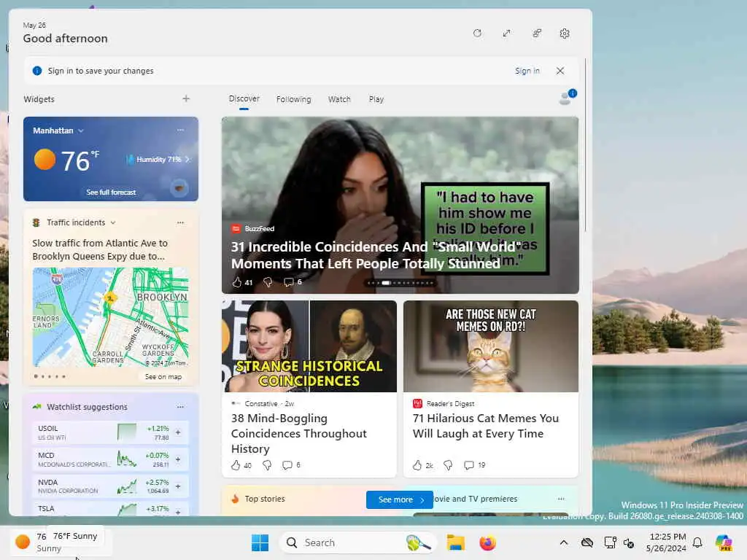
Task: Switch to the Following tab
Action: (293, 99)
